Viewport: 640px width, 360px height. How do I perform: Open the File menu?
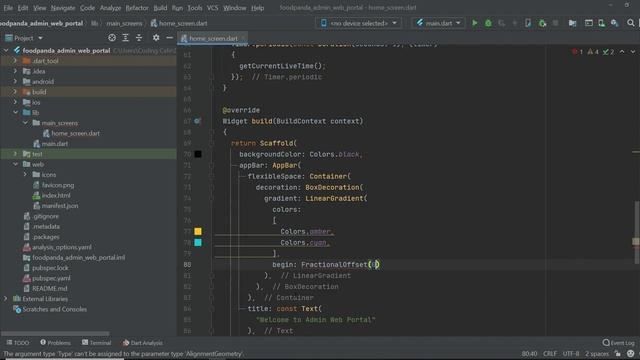point(8,8)
